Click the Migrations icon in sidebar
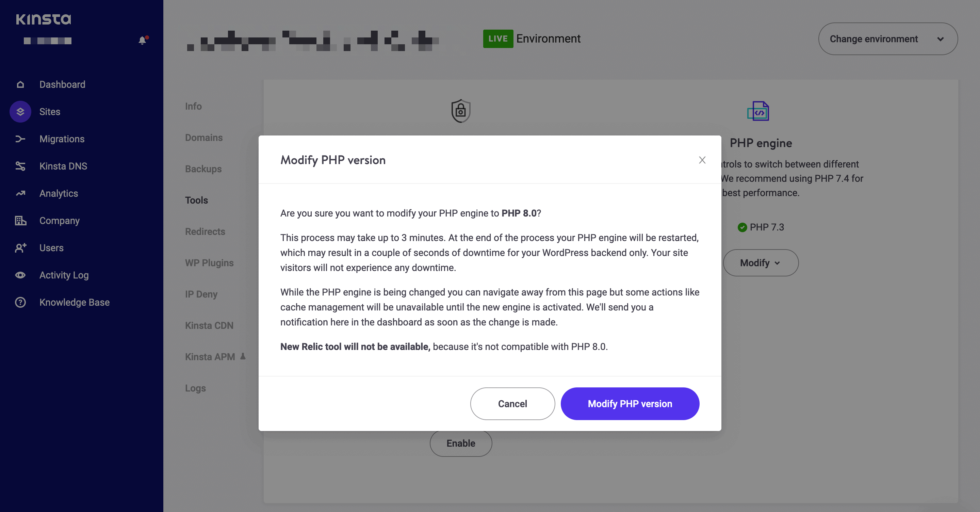980x512 pixels. [x=19, y=139]
